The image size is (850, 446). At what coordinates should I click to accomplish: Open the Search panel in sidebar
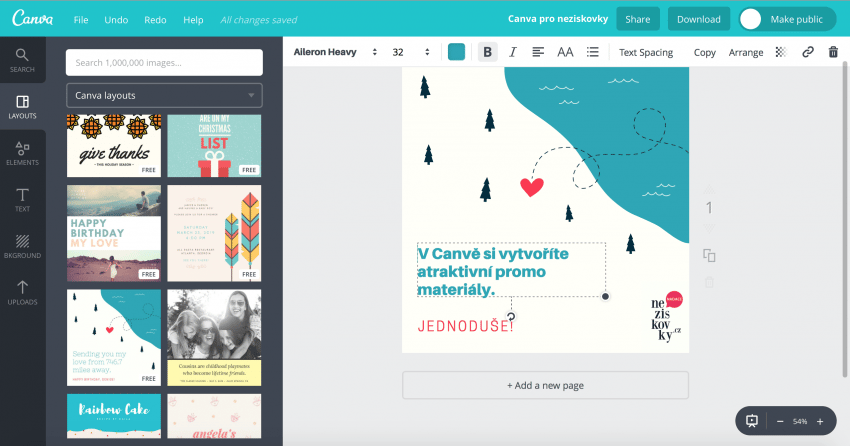point(22,60)
